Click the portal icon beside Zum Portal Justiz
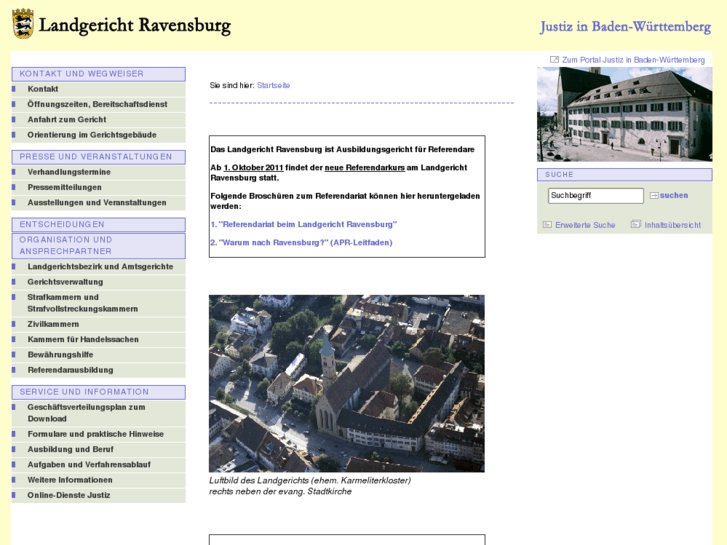 coord(554,60)
